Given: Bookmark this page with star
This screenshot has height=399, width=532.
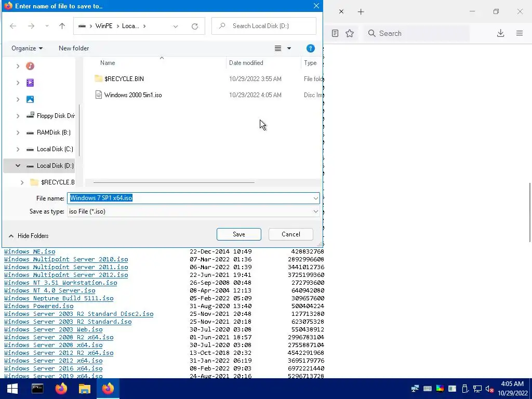Looking at the screenshot, I should (x=350, y=33).
